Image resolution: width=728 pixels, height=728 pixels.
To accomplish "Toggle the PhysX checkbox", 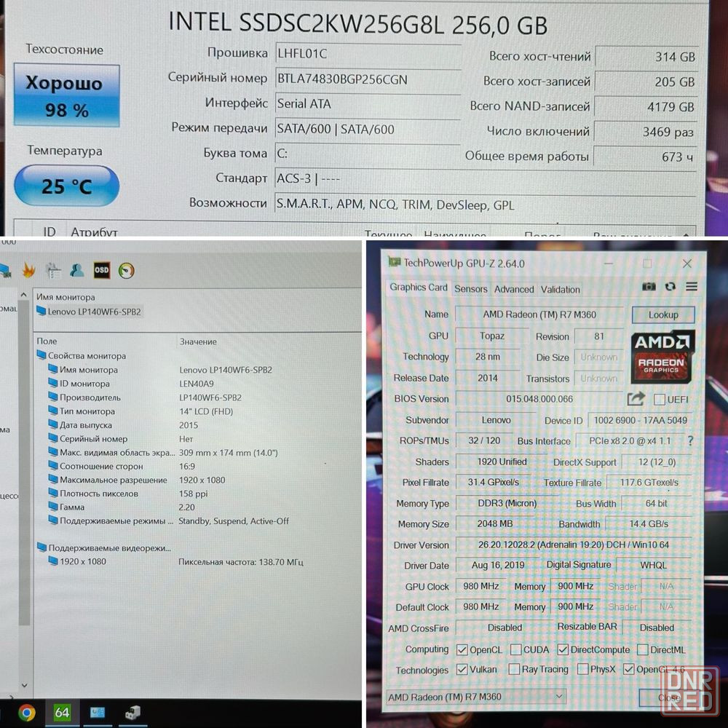I will tap(582, 669).
